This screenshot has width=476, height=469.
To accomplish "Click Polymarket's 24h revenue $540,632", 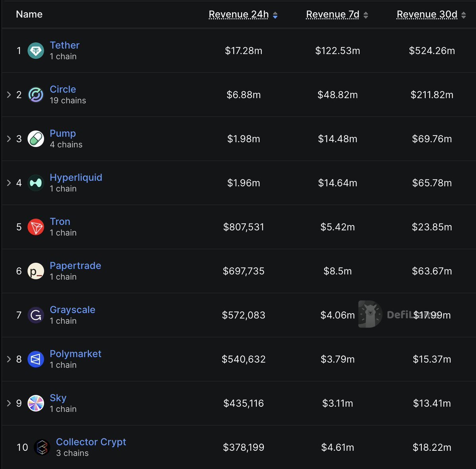I will (x=244, y=359).
